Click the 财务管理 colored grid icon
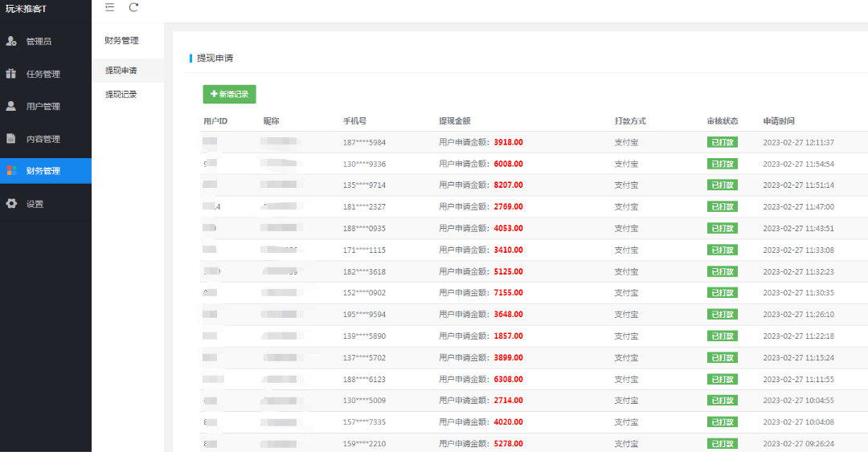Screen dimensions: 868x452 [x=11, y=171]
